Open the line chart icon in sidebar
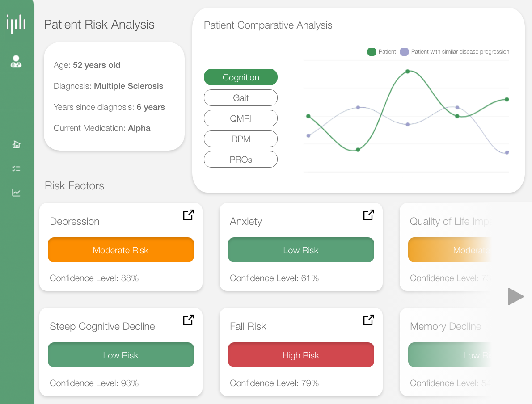The image size is (532, 404). [16, 193]
